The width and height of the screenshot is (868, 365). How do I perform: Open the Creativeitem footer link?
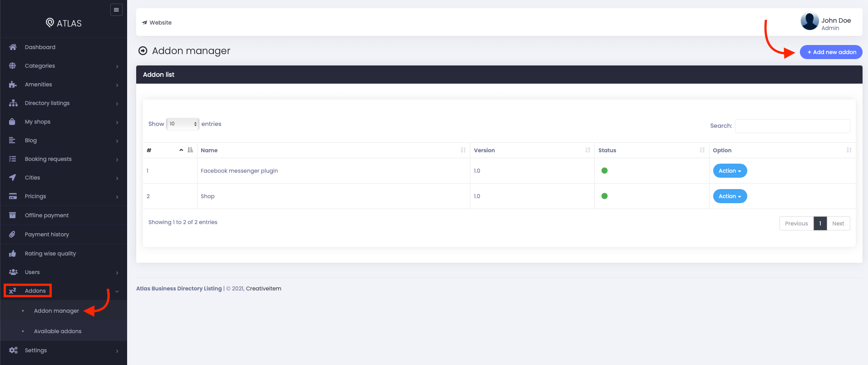point(263,289)
